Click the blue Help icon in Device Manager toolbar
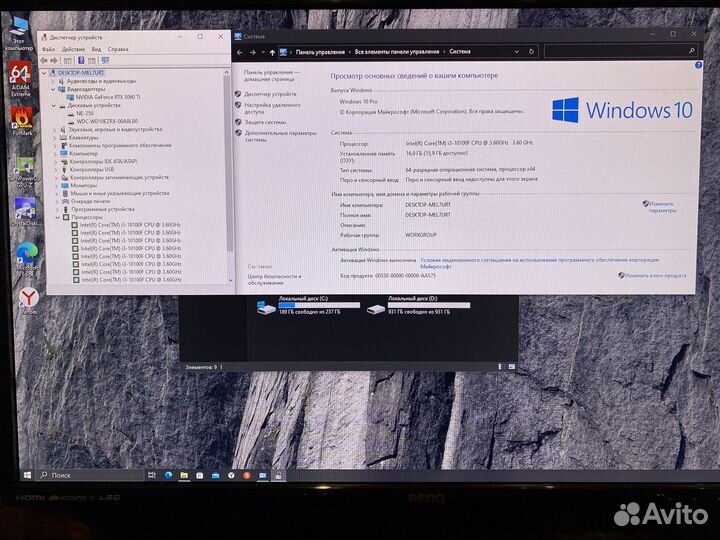The image size is (720, 540). tap(81, 61)
